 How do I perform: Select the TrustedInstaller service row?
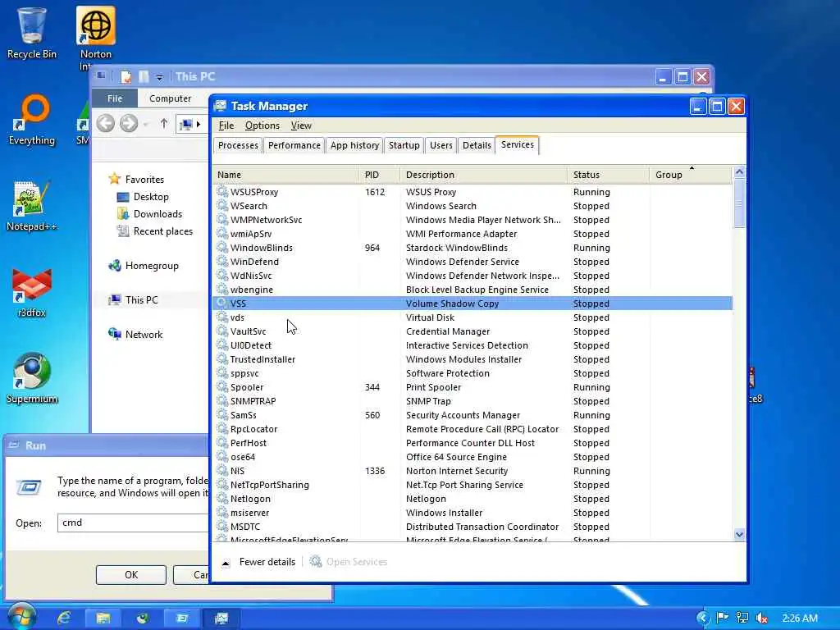(x=472, y=359)
